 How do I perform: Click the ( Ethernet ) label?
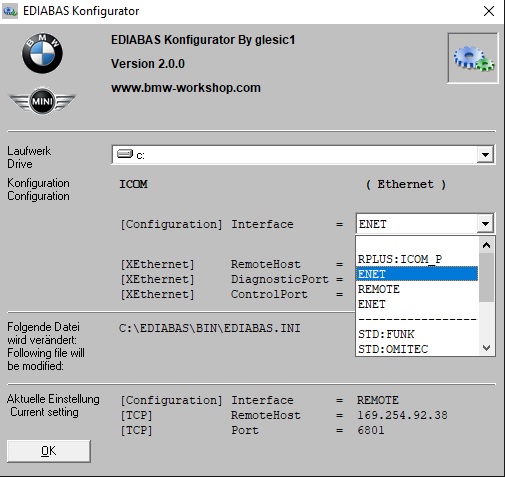405,184
